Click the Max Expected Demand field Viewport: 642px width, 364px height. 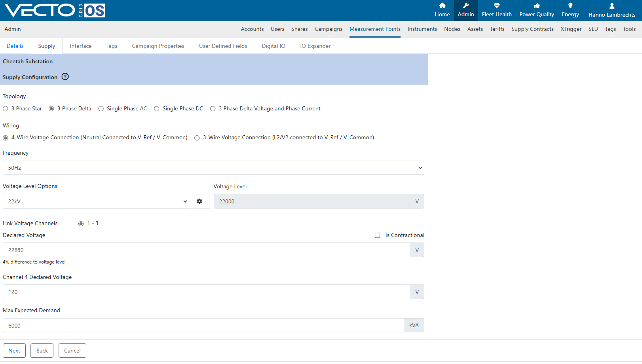[203, 326]
